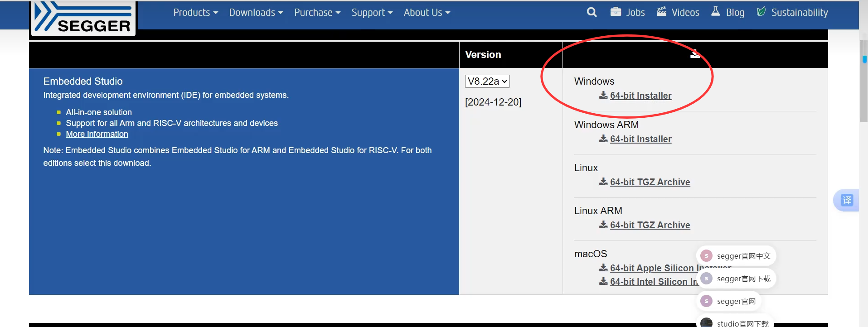Viewport: 868px width, 327px height.
Task: Click the Videos clapperboard icon
Action: (x=662, y=12)
